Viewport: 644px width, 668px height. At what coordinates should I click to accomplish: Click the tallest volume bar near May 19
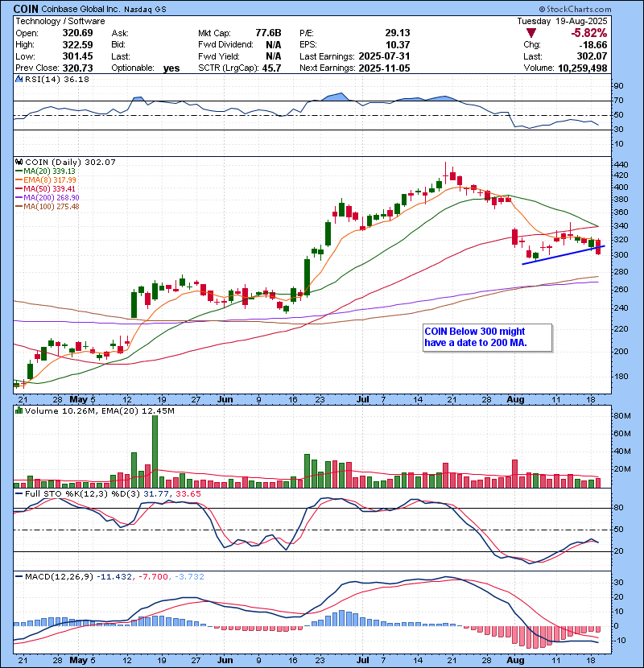pyautogui.click(x=155, y=452)
